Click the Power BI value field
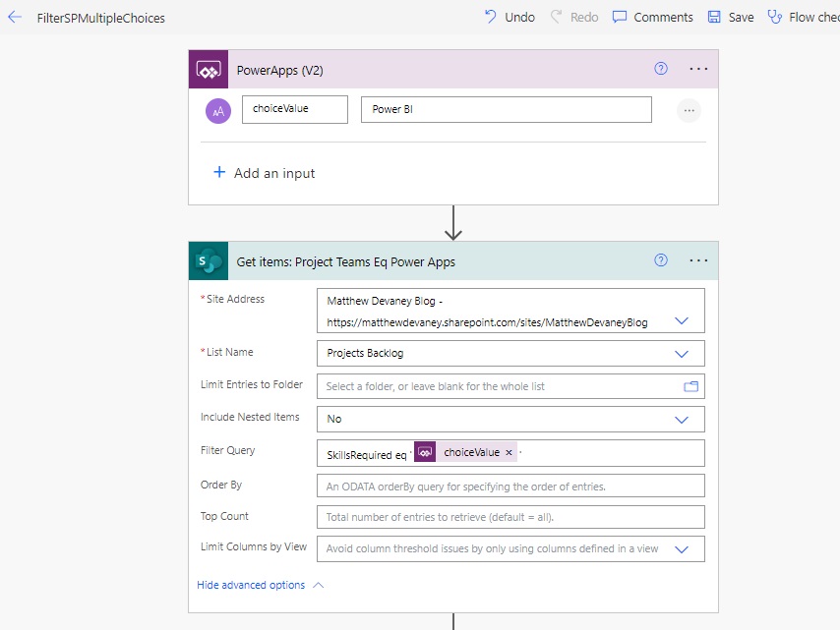This screenshot has width=840, height=630. coord(507,110)
